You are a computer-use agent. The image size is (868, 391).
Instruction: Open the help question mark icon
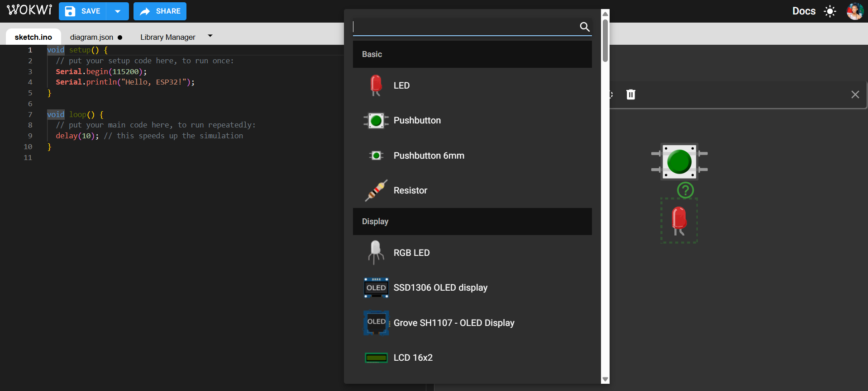coord(685,190)
